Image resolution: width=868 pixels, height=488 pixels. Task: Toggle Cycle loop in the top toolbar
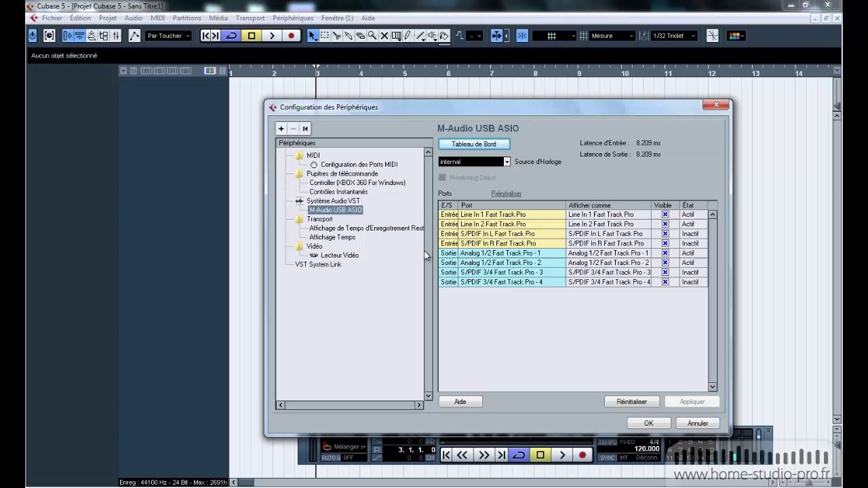pyautogui.click(x=232, y=36)
